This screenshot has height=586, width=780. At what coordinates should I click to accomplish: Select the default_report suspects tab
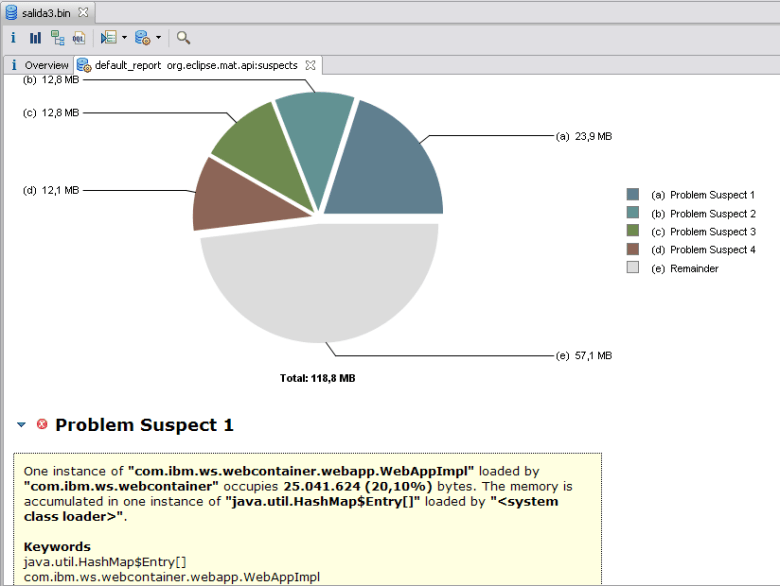click(x=195, y=65)
